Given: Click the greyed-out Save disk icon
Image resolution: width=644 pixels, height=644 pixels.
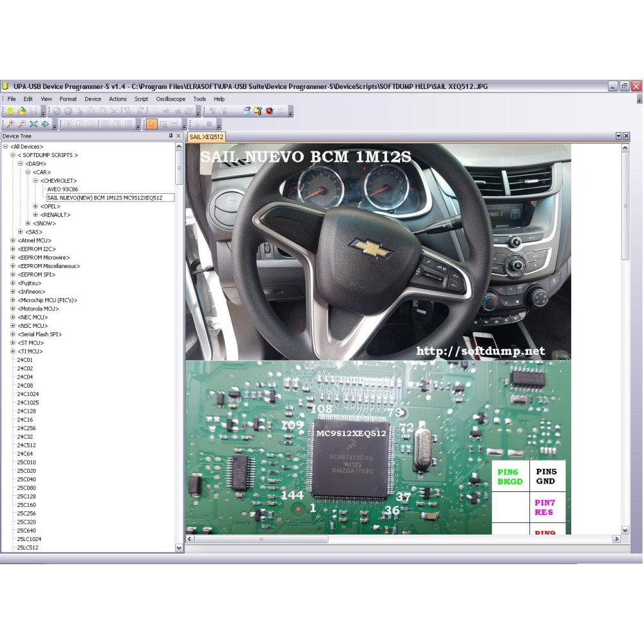Looking at the screenshot, I should coord(33,111).
